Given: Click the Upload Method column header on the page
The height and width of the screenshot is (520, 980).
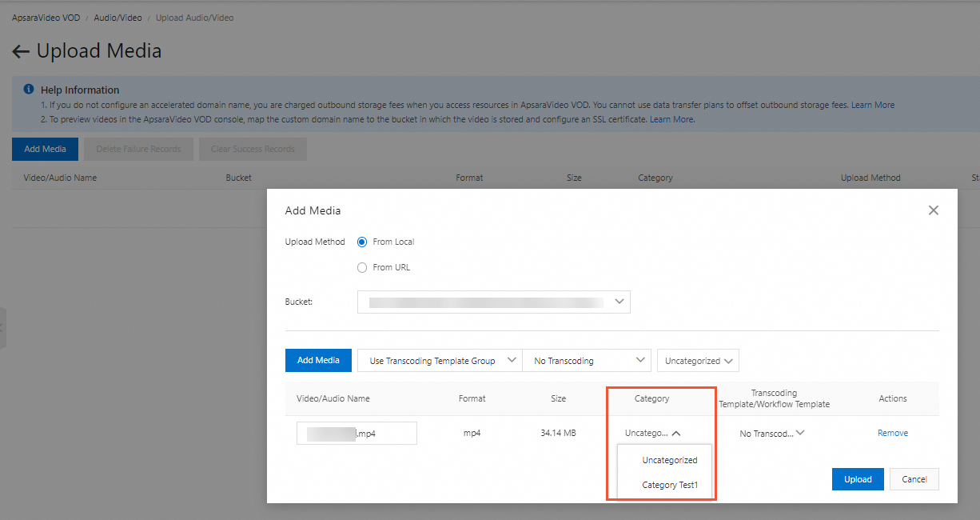Looking at the screenshot, I should coord(870,178).
